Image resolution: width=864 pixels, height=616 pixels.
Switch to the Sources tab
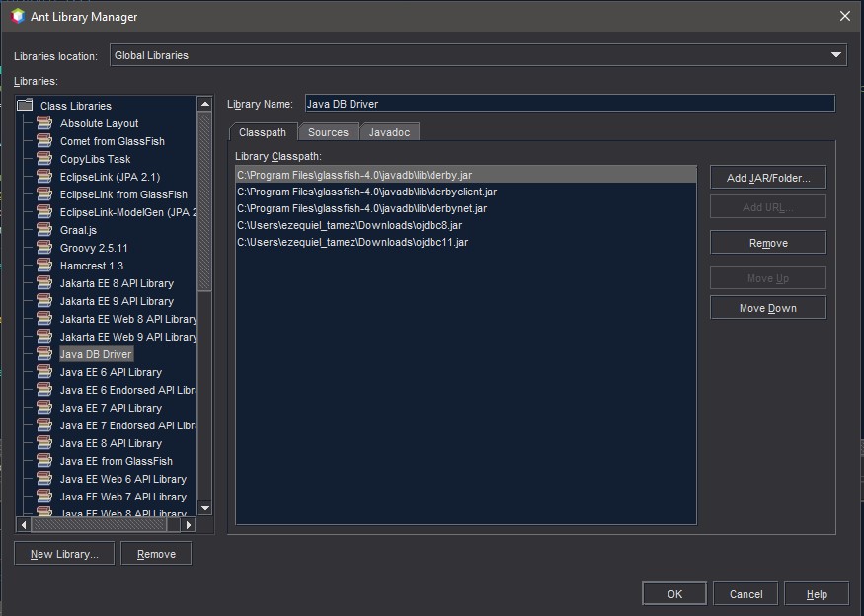pos(329,132)
